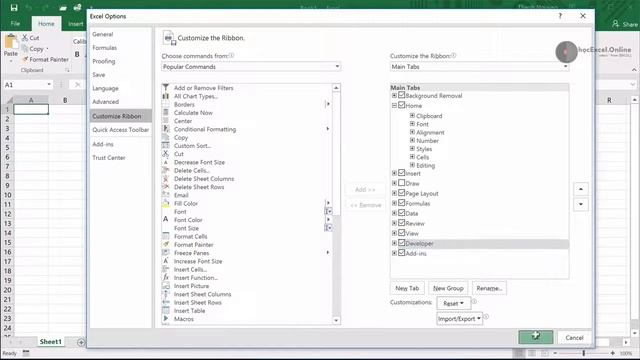Click the Add or Remove Filters funnel icon
Image resolution: width=640 pixels, height=360 pixels.
(x=166, y=87)
